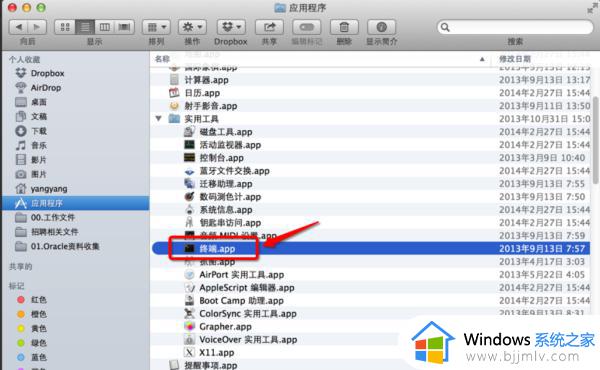
Task: Open the arrange-by dropdown
Action: pyautogui.click(x=156, y=27)
